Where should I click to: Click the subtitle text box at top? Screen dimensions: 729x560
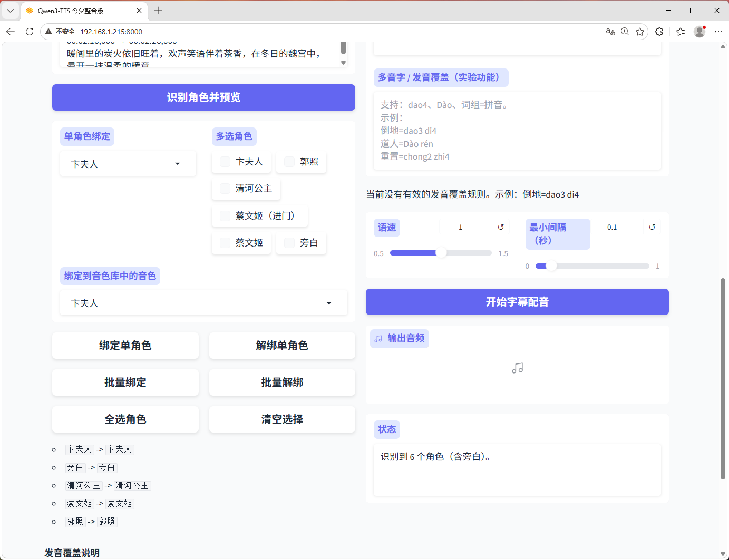click(x=200, y=54)
